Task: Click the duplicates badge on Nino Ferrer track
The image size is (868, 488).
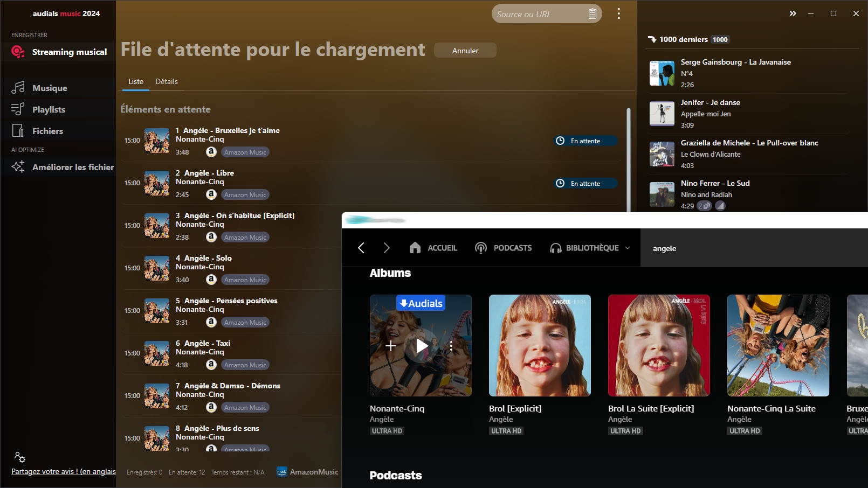Action: click(704, 206)
